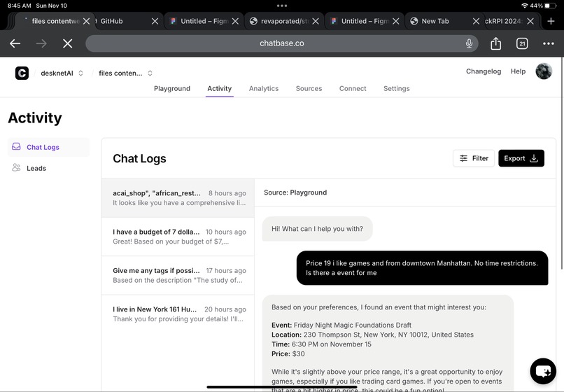Click the Source: Playground label
The width and height of the screenshot is (564, 392).
[295, 192]
